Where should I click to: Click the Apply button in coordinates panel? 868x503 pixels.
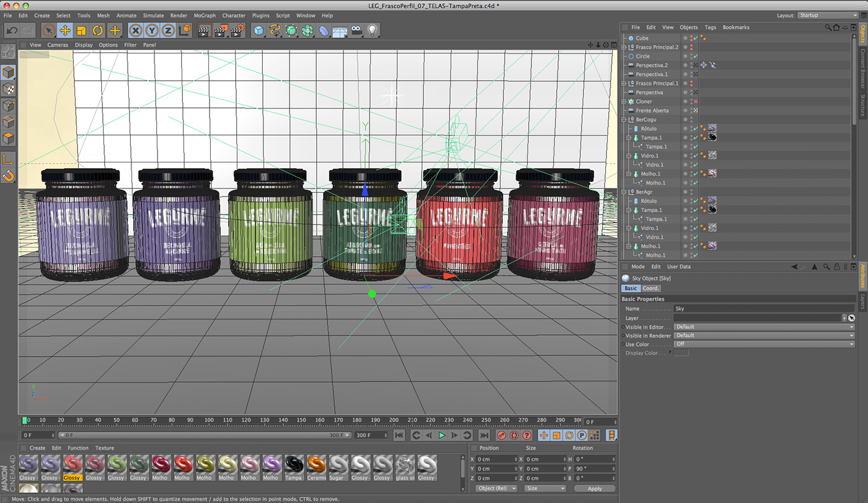[595, 489]
